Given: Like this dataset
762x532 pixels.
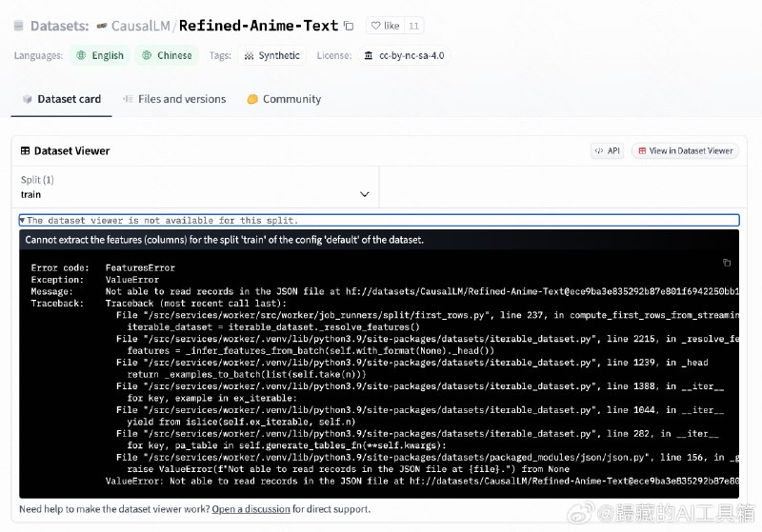Looking at the screenshot, I should click(x=386, y=26).
